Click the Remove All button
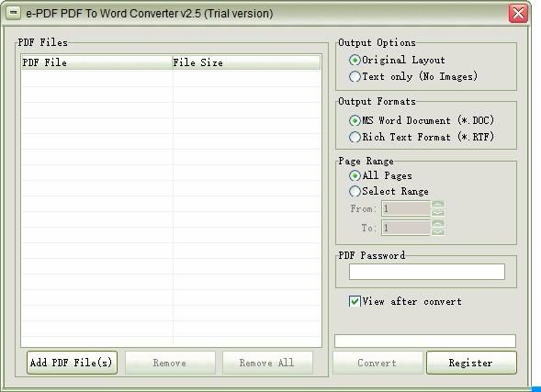Image resolution: width=541 pixels, height=392 pixels. coord(267,363)
